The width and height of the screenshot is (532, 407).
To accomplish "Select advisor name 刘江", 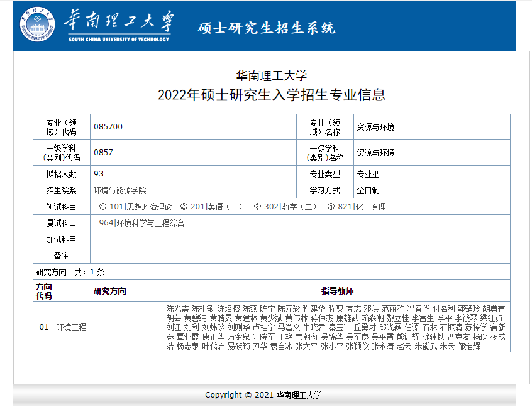I will pyautogui.click(x=174, y=327).
